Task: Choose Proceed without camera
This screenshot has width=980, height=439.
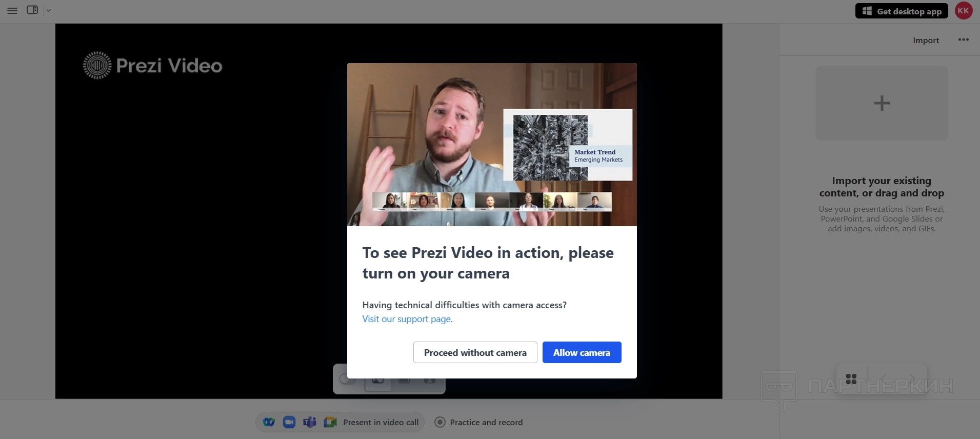Action: tap(475, 352)
